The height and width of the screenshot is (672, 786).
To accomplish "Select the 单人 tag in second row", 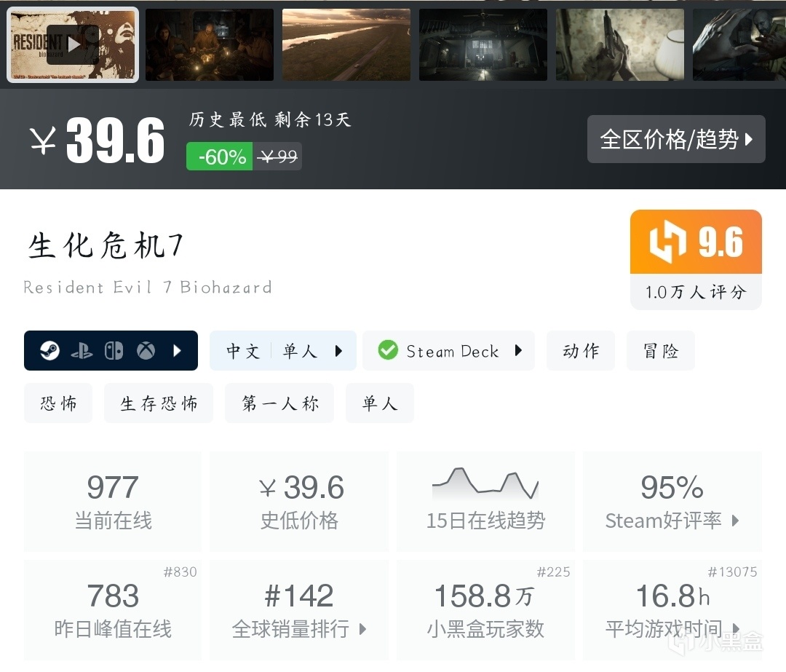I will coord(380,403).
